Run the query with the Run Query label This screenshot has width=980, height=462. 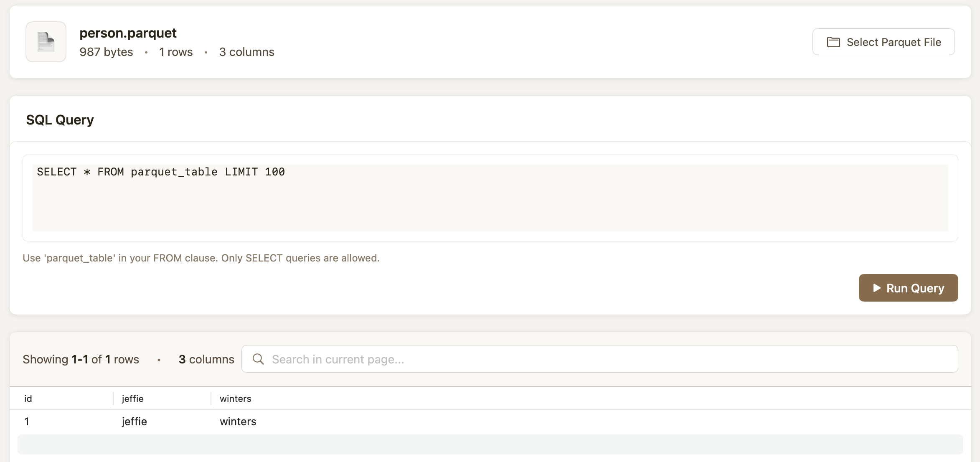click(x=915, y=288)
